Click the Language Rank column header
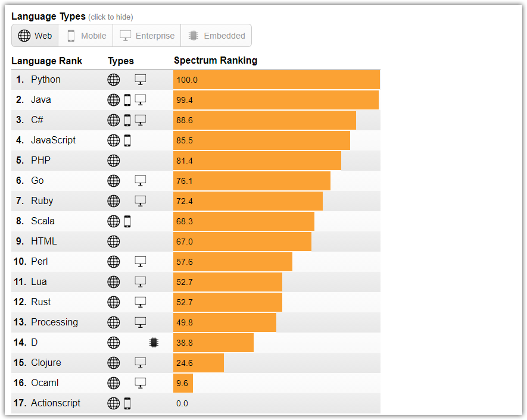Image resolution: width=527 pixels, height=420 pixels. (47, 61)
